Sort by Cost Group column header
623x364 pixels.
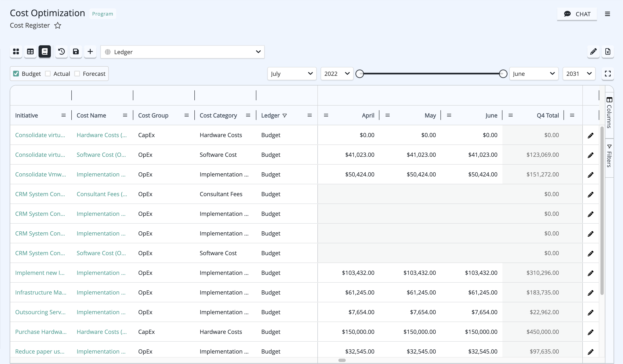coord(153,115)
